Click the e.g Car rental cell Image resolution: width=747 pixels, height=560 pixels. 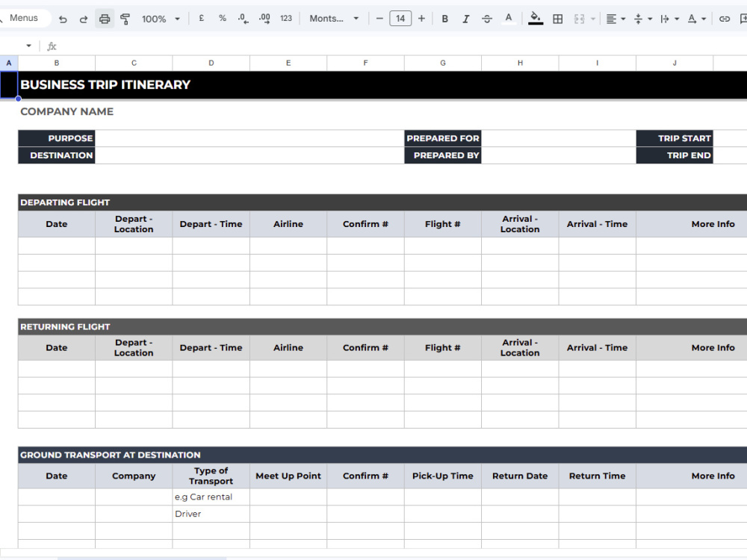point(211,497)
